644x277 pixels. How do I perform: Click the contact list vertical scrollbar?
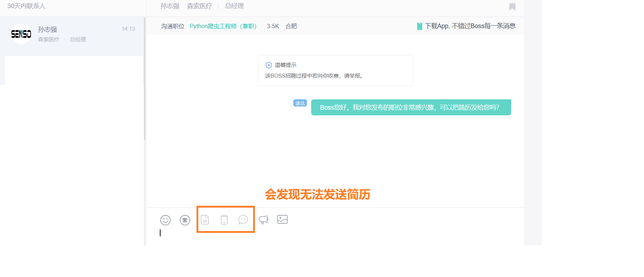pyautogui.click(x=145, y=78)
